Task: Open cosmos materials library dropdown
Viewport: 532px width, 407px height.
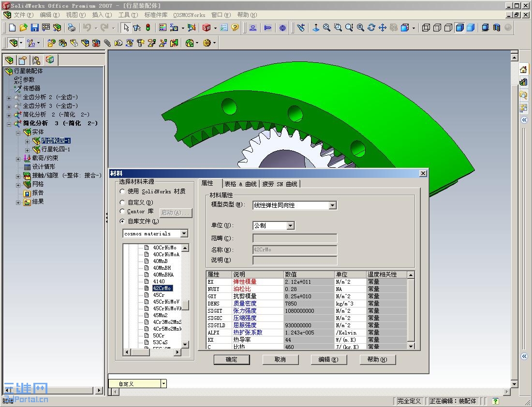Action: coord(184,233)
